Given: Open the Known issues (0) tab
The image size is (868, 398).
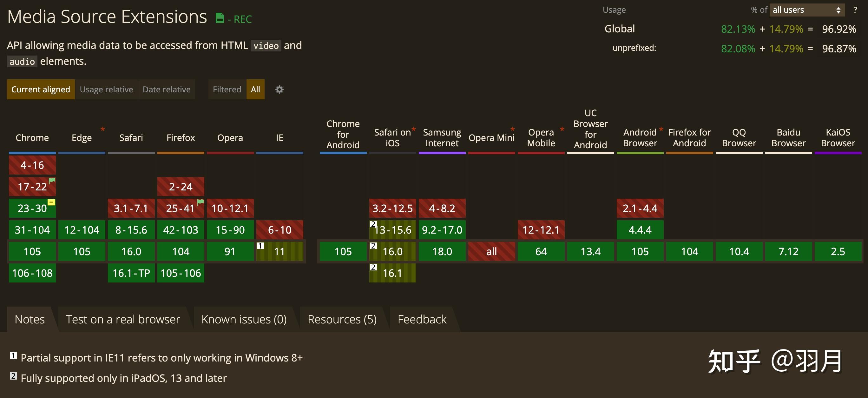Looking at the screenshot, I should 244,319.
